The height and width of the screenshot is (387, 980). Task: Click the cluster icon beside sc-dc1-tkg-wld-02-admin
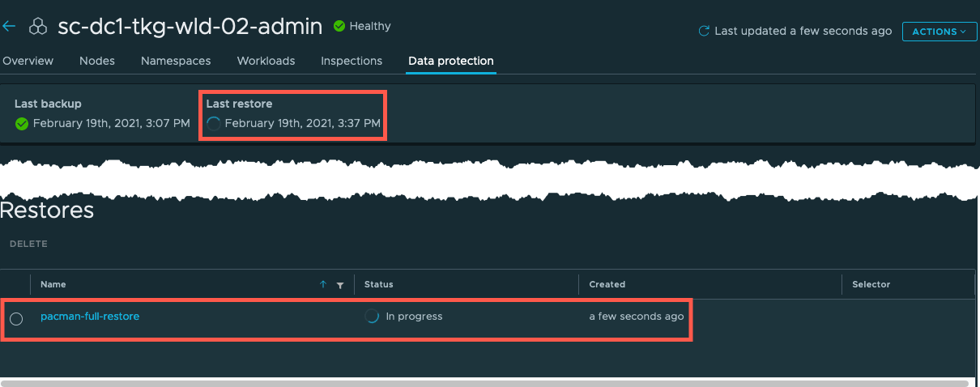pos(38,27)
